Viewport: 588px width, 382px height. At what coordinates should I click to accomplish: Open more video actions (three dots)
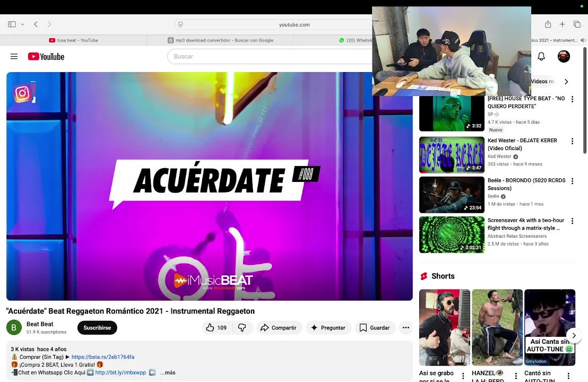click(x=406, y=328)
